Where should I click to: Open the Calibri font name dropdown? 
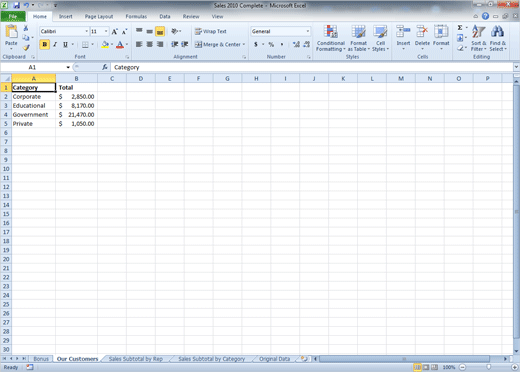[x=86, y=31]
